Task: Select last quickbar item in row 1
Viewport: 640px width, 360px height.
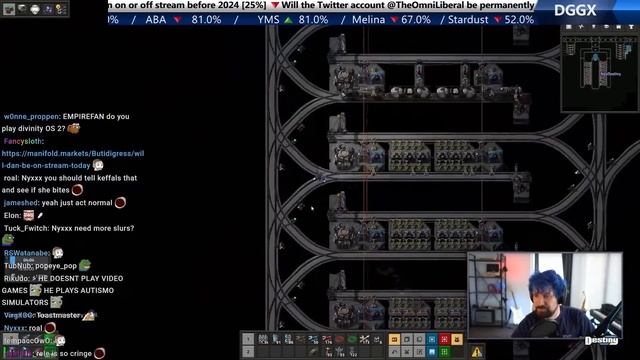Action: [378, 339]
